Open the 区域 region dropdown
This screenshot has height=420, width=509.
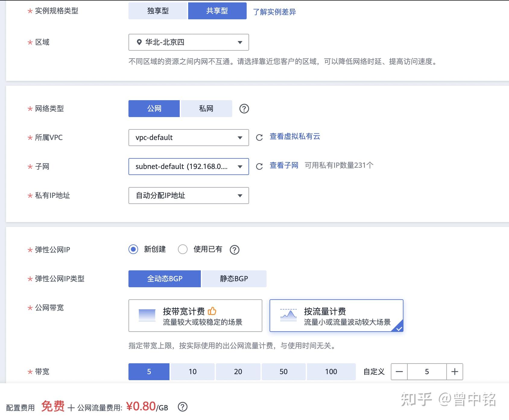(188, 42)
